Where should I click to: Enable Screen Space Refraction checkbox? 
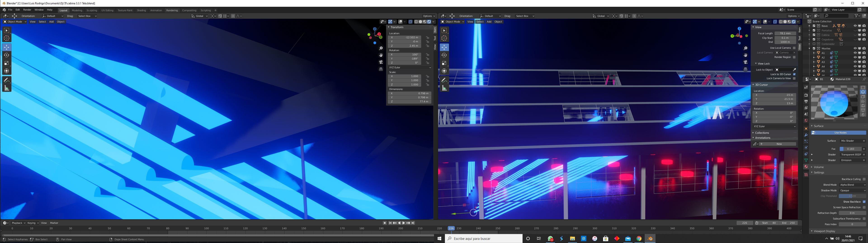coord(864,207)
